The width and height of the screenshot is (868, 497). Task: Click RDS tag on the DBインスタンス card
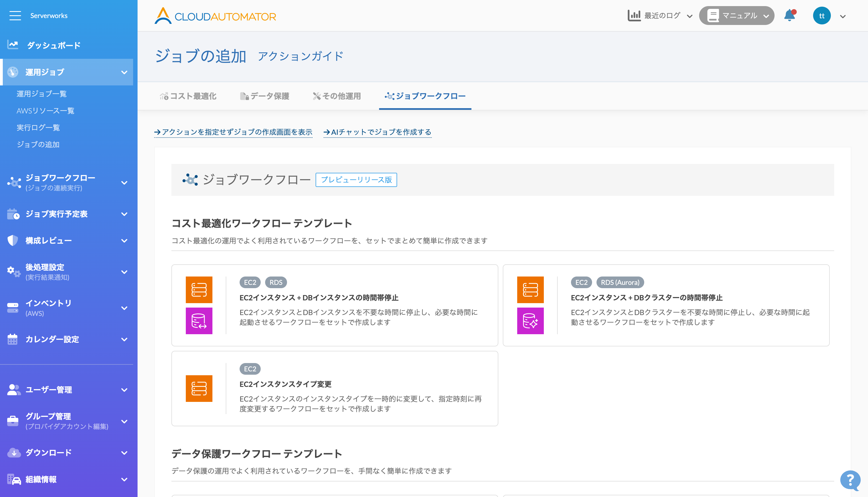[x=276, y=282]
